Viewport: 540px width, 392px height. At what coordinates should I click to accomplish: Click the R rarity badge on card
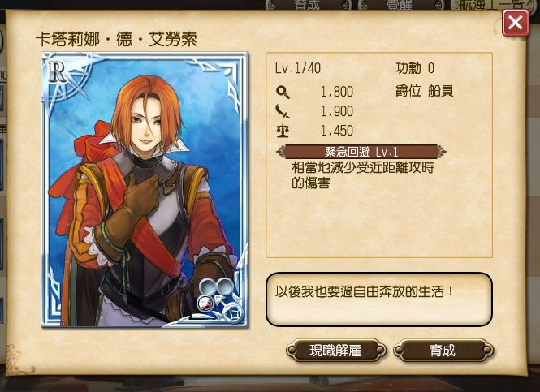coord(57,72)
